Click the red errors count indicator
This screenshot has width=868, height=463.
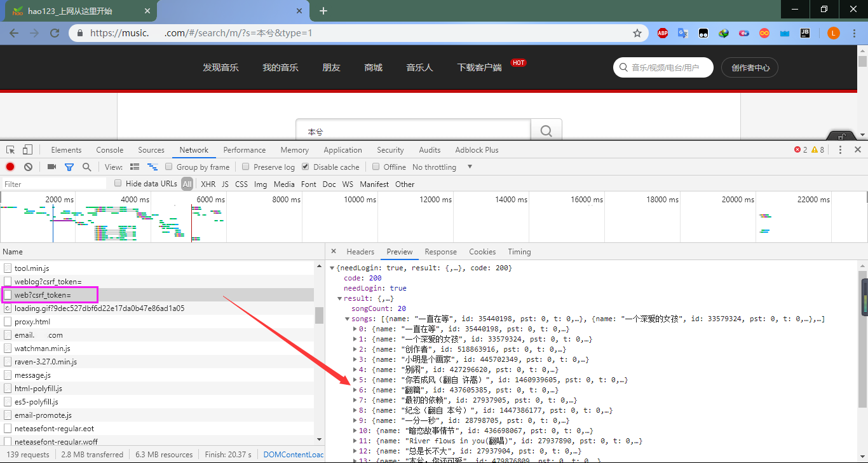801,150
